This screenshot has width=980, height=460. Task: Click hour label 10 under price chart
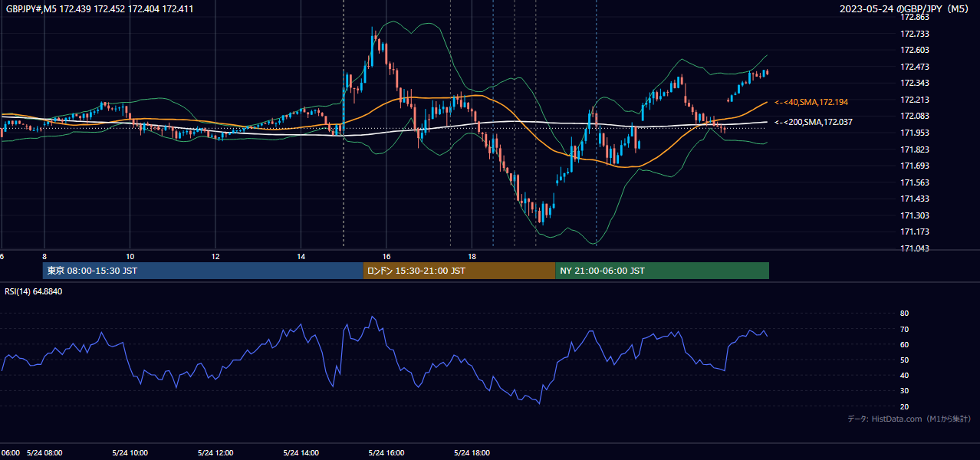point(130,257)
